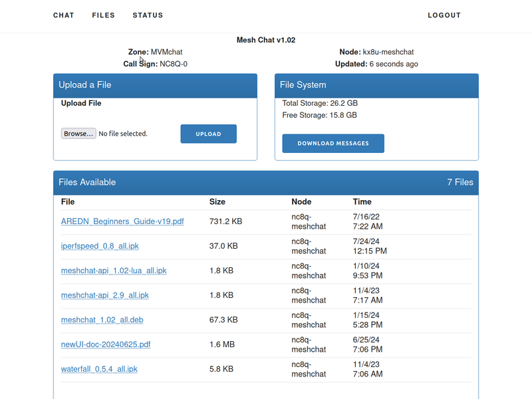The width and height of the screenshot is (532, 399).
Task: Click the 'Updated: 6 seconds ago' text
Action: point(376,64)
